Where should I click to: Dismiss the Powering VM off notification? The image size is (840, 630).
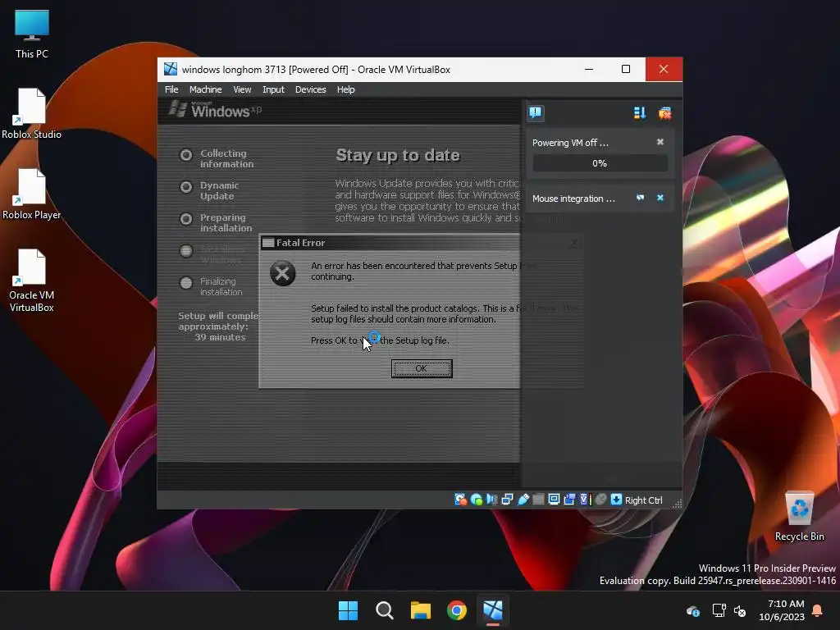click(x=660, y=142)
